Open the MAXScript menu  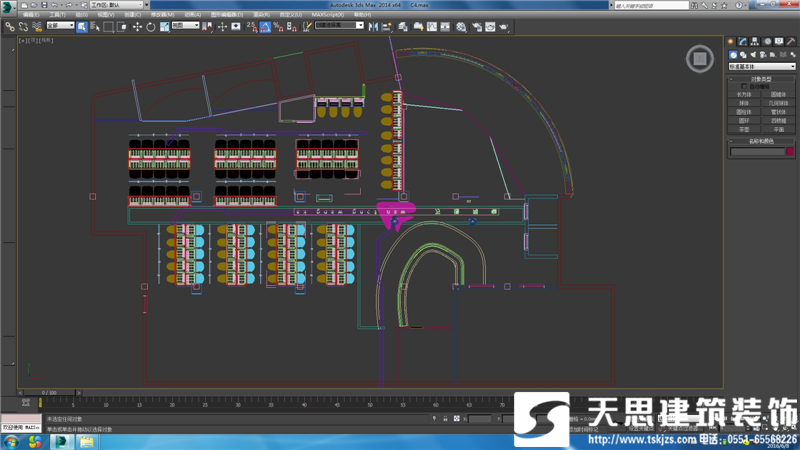click(x=326, y=15)
